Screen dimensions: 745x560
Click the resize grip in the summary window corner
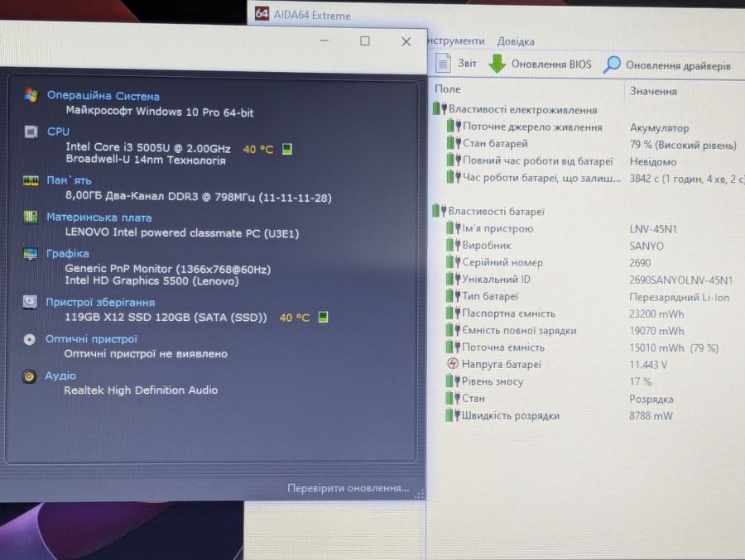[420, 494]
